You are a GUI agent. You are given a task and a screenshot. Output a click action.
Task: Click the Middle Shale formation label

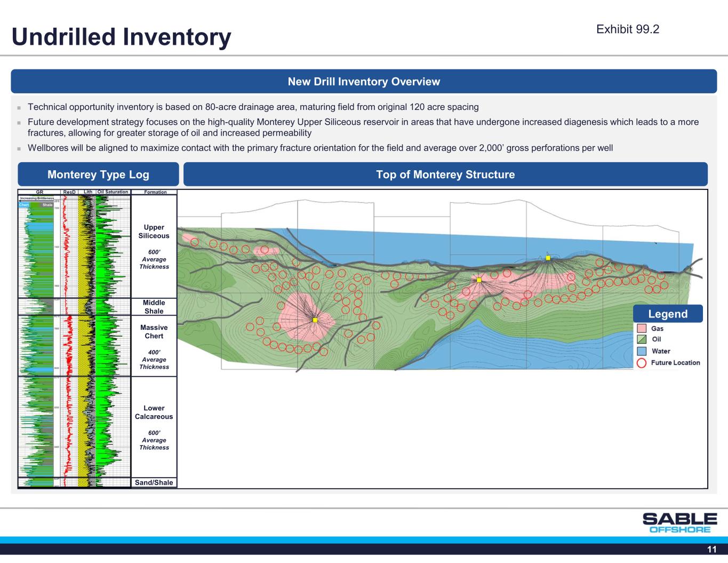point(154,307)
